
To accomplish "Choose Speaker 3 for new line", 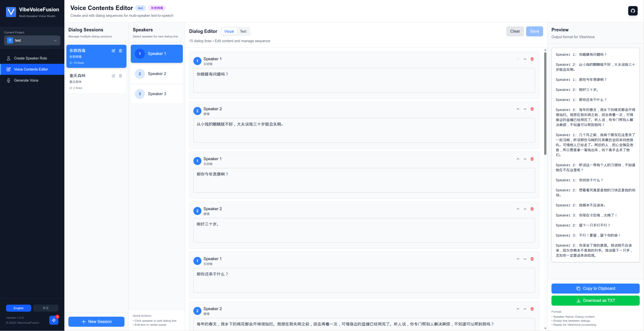I will 157,94.
